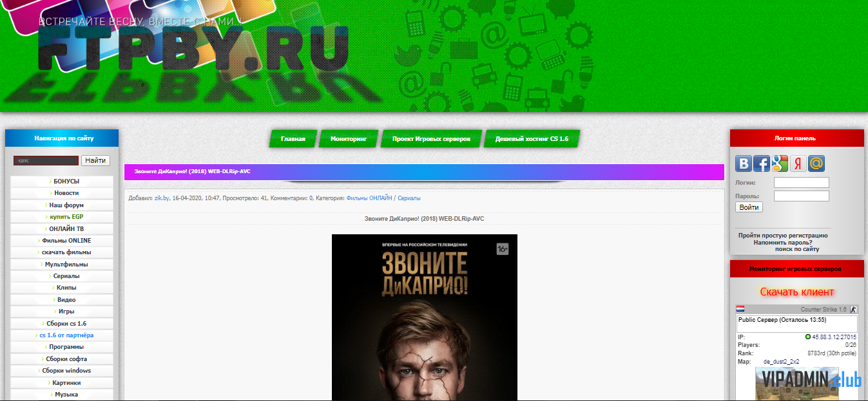
Task: Open the Сериалы category link in post info
Action: point(409,198)
